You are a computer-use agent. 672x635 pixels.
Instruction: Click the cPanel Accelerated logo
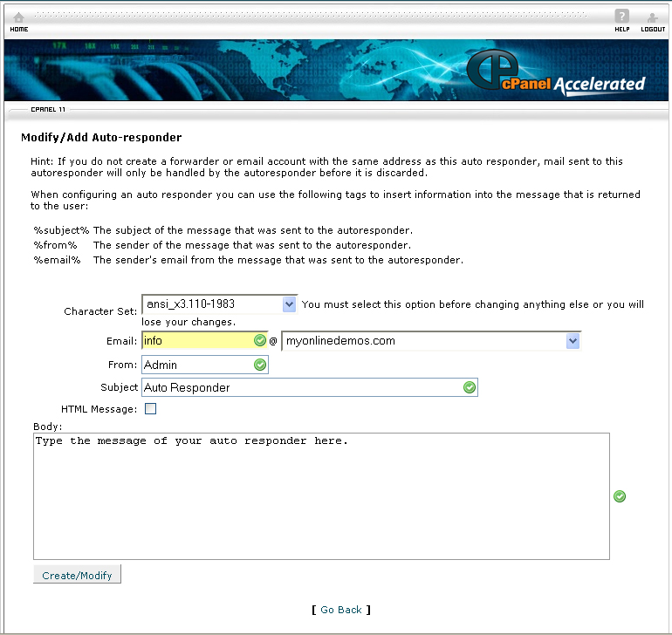tap(555, 72)
